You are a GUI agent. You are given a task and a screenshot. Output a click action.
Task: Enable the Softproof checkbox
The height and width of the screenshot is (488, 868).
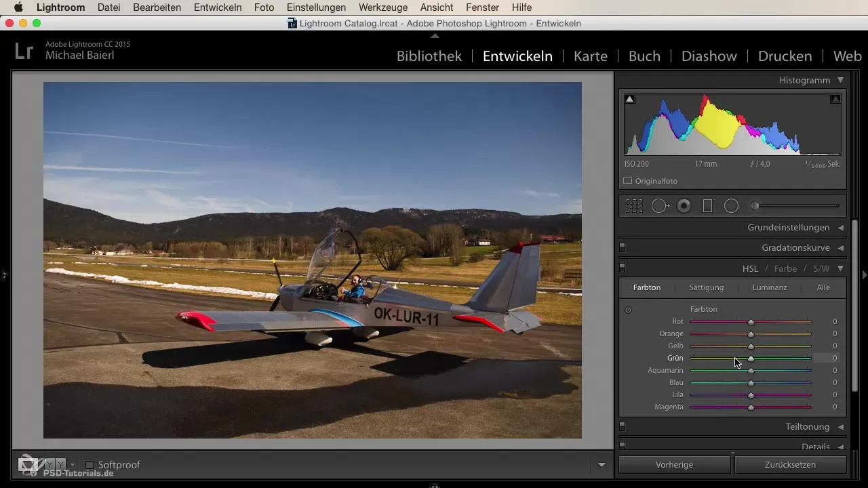90,465
